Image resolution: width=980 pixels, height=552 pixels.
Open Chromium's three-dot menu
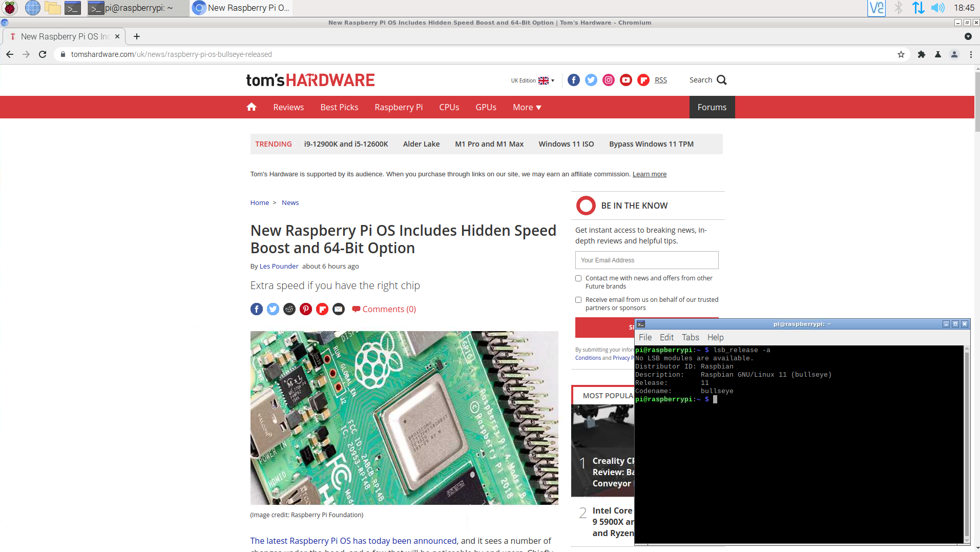971,54
